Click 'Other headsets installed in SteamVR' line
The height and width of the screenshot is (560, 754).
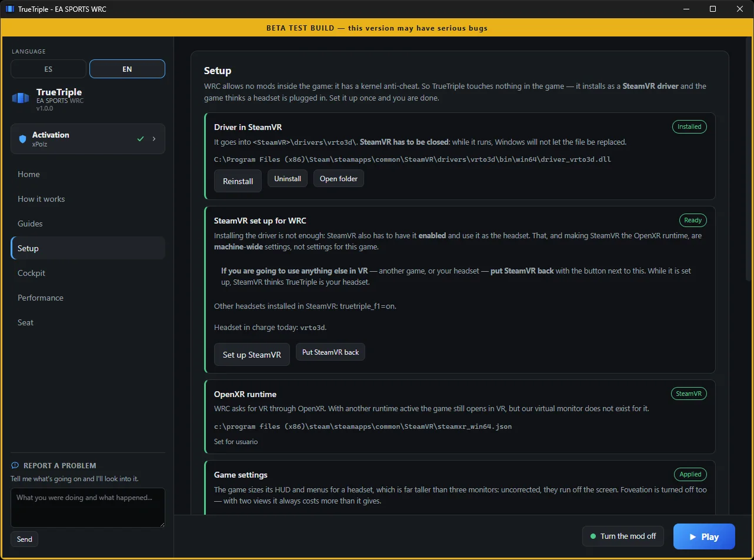tap(305, 306)
